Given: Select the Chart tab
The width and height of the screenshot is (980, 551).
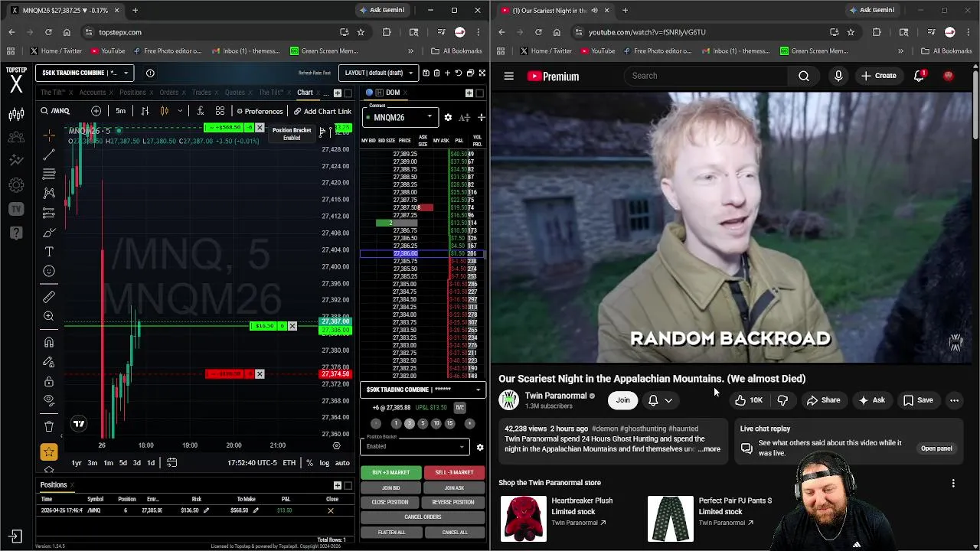Looking at the screenshot, I should click(305, 92).
